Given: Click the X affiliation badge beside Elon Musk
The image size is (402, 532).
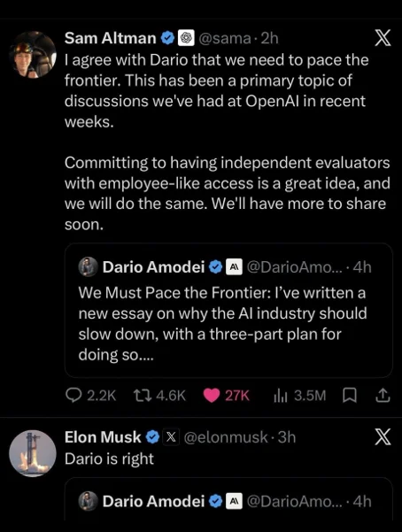Looking at the screenshot, I should point(171,437).
